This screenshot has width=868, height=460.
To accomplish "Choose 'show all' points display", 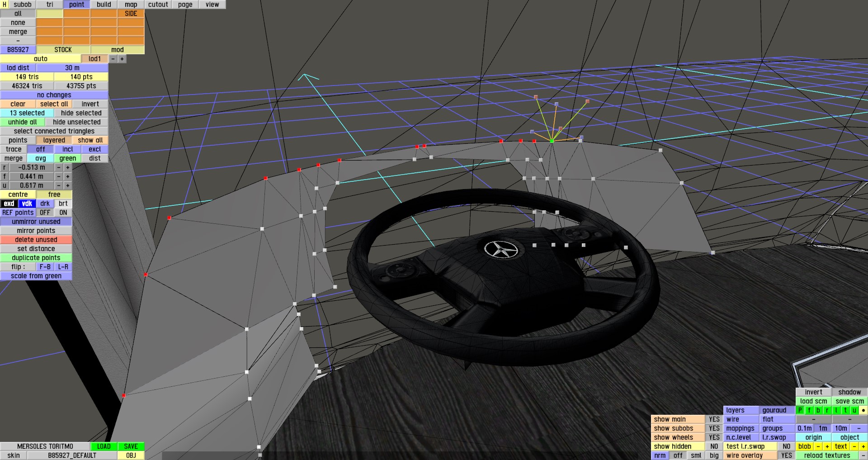I will 90,140.
